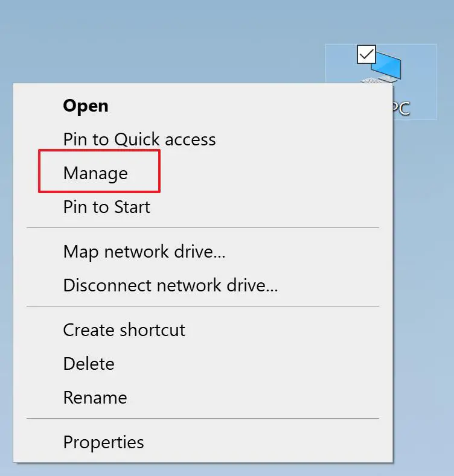This screenshot has width=454, height=476.
Task: Open Manage from the context menu
Action: tap(95, 173)
